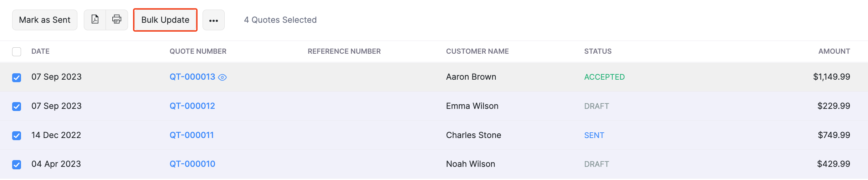Open quote QT-000011 link

click(x=192, y=135)
